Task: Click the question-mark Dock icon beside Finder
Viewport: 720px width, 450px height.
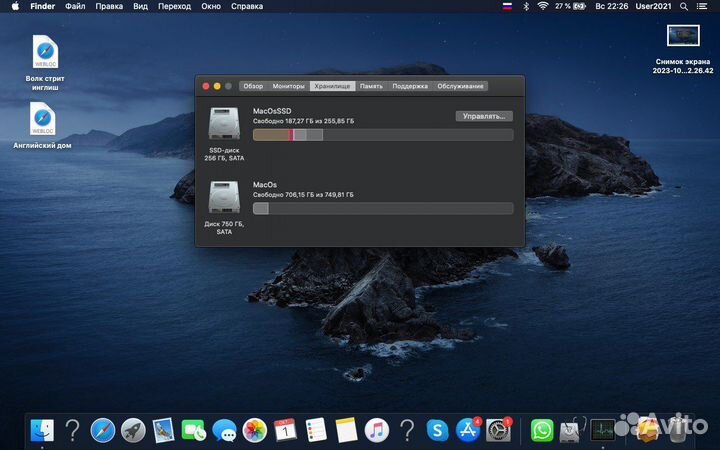Action: [72, 430]
